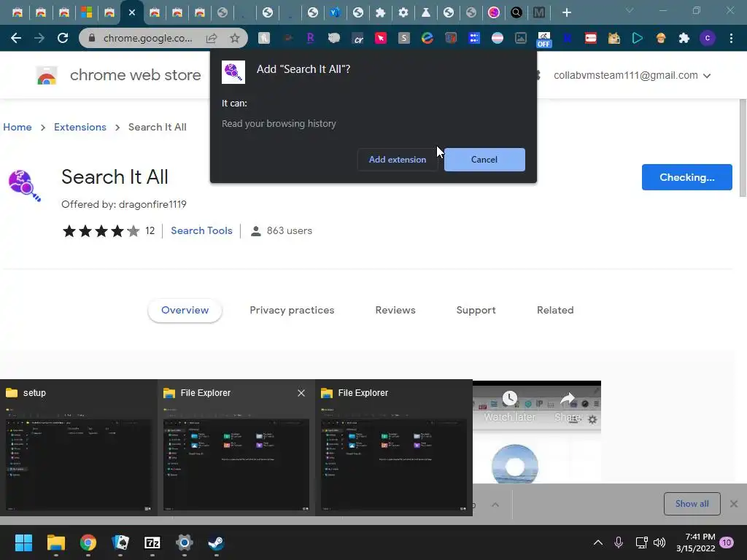747x560 pixels.
Task: Expand the tab search chevron
Action: [x=630, y=10]
